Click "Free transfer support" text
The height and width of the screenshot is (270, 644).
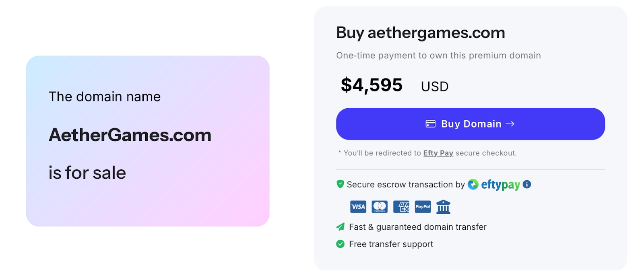[x=391, y=244]
